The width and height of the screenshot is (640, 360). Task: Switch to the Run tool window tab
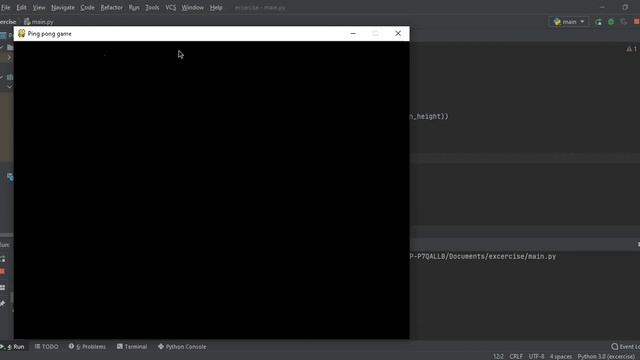[13, 347]
